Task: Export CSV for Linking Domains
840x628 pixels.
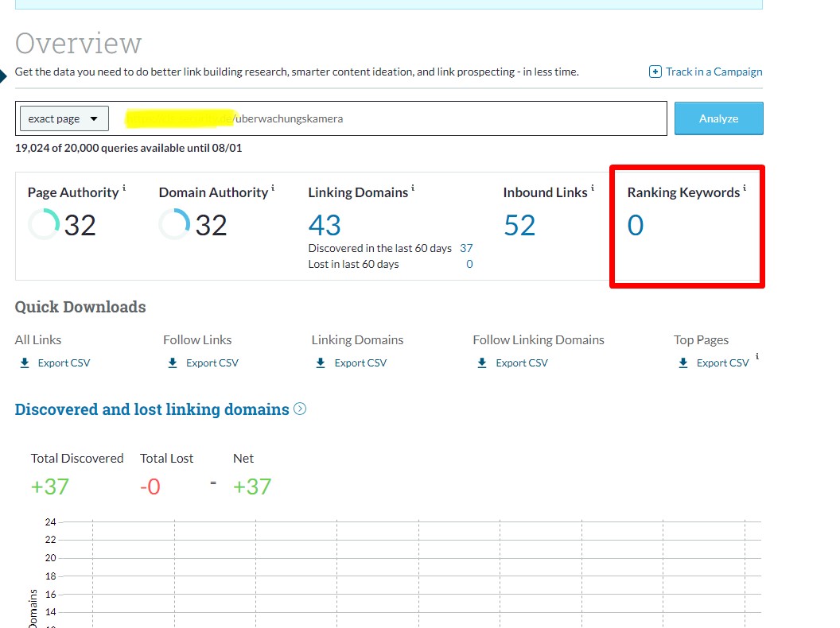Action: [x=360, y=363]
